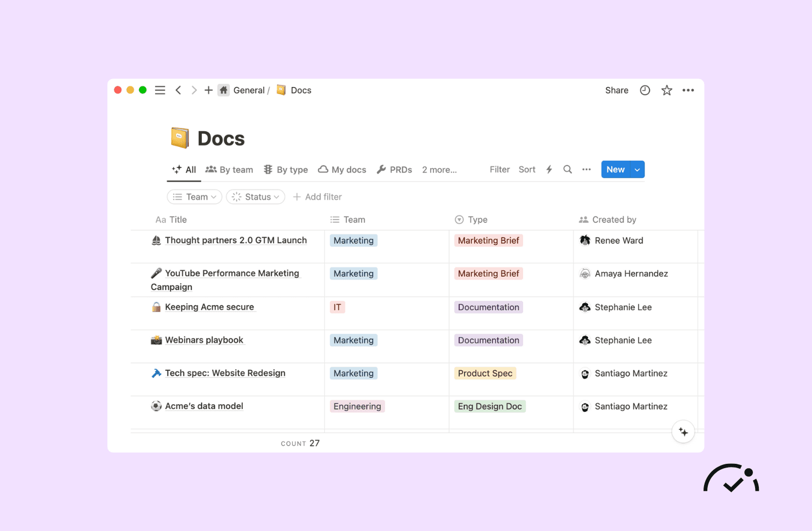Open Tech spec: Website Redesign doc
The width and height of the screenshot is (812, 531).
(225, 373)
